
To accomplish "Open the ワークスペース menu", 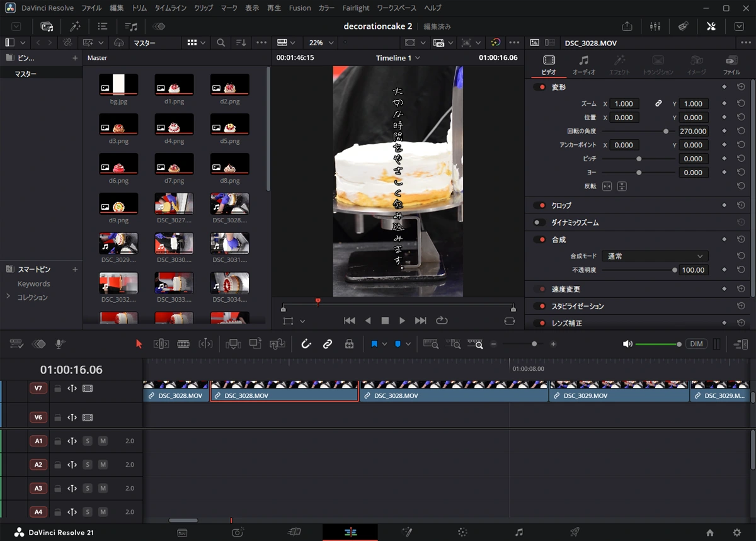I will click(x=397, y=8).
